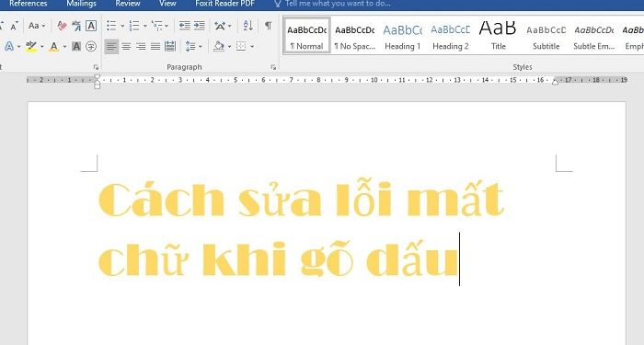Open the Change Case dropdown
The width and height of the screenshot is (644, 345).
point(37,26)
